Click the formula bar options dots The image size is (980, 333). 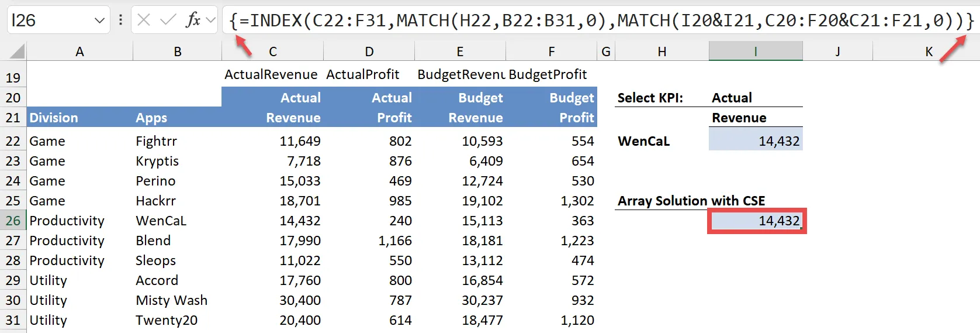[120, 20]
